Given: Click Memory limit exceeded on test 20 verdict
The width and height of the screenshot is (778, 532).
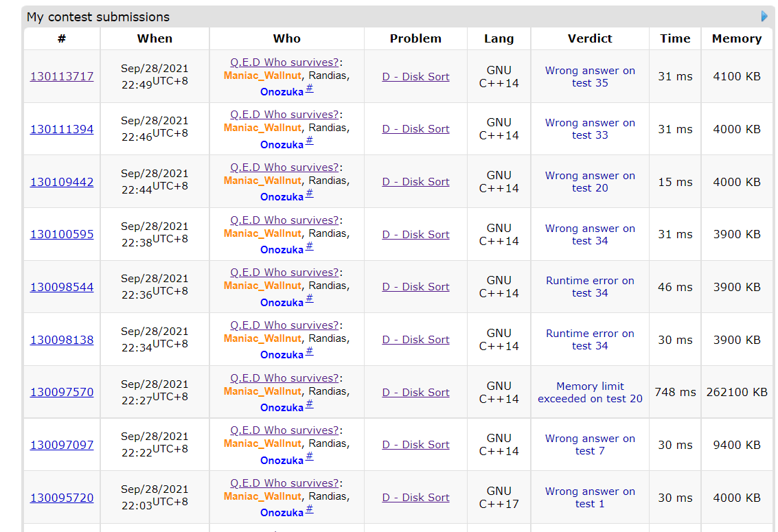Looking at the screenshot, I should coord(590,393).
